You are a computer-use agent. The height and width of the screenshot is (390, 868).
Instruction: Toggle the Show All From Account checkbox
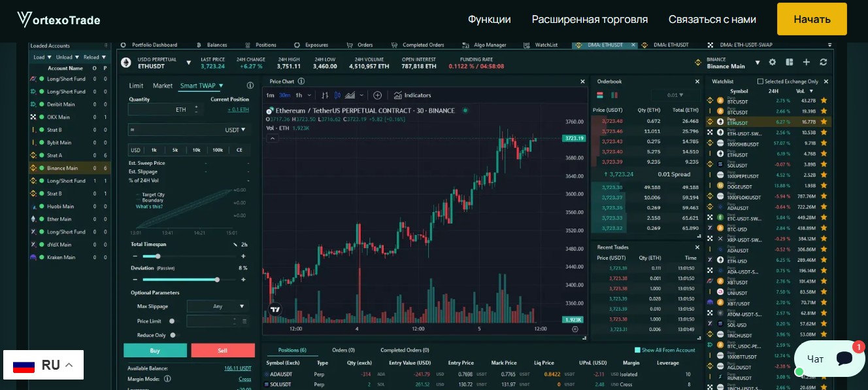pos(638,350)
